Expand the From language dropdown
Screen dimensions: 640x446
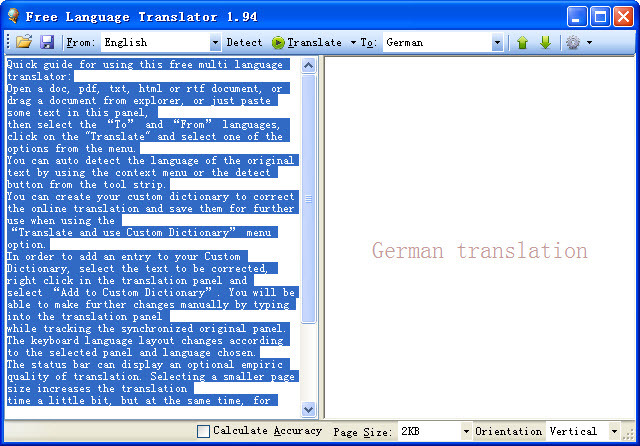[x=215, y=42]
